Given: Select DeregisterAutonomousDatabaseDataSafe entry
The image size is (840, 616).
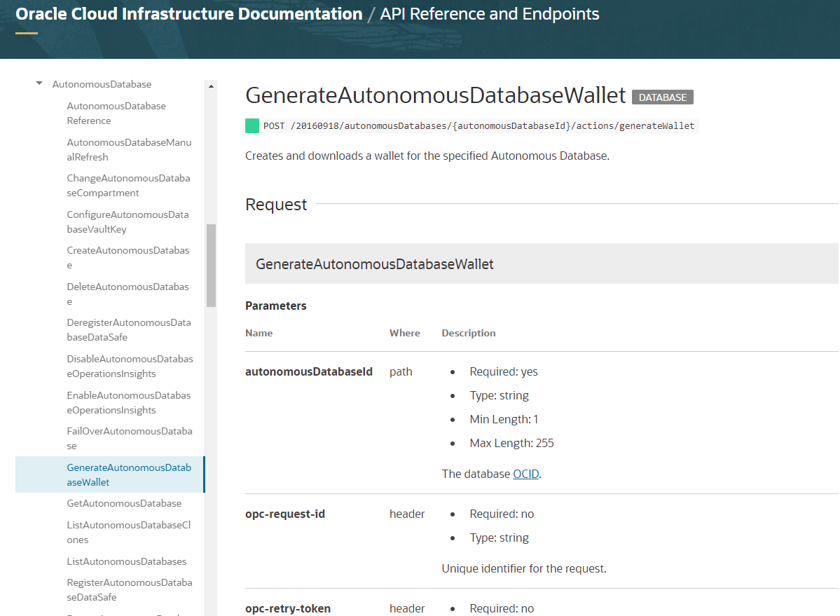Looking at the screenshot, I should pos(129,330).
